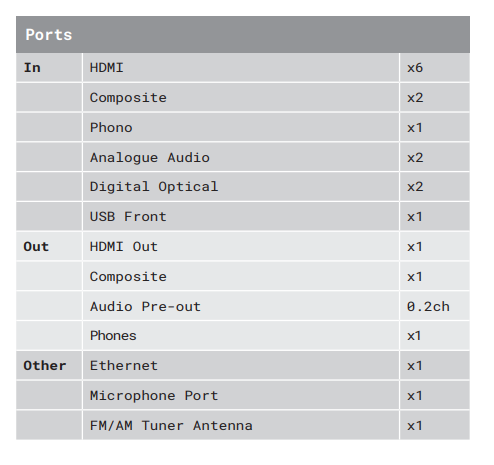Select the HDMI Out row
494x465 pixels.
241,246
